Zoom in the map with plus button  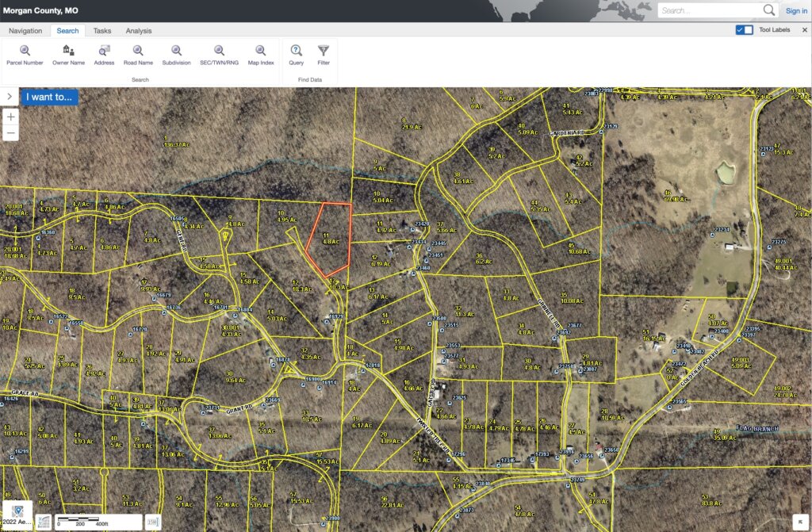click(x=10, y=117)
